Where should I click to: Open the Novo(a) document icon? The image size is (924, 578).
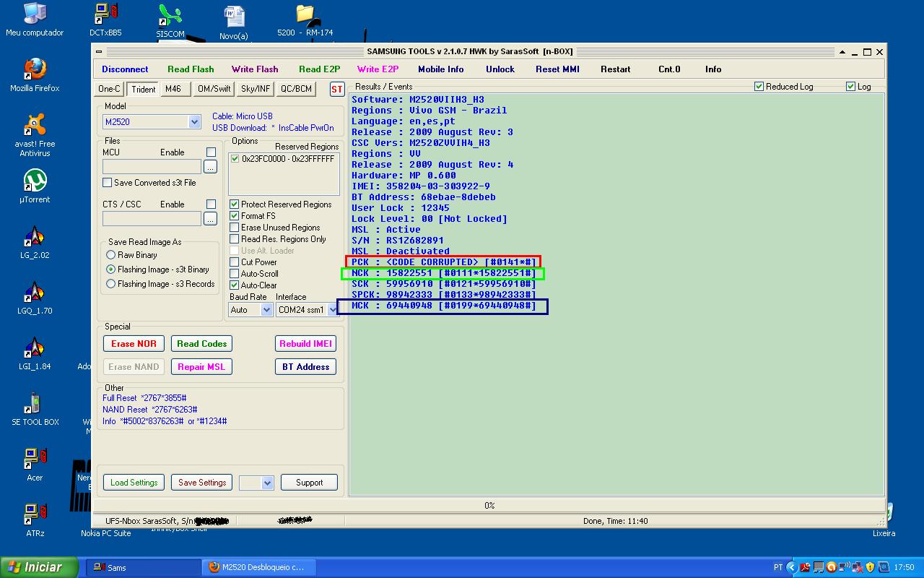[234, 22]
